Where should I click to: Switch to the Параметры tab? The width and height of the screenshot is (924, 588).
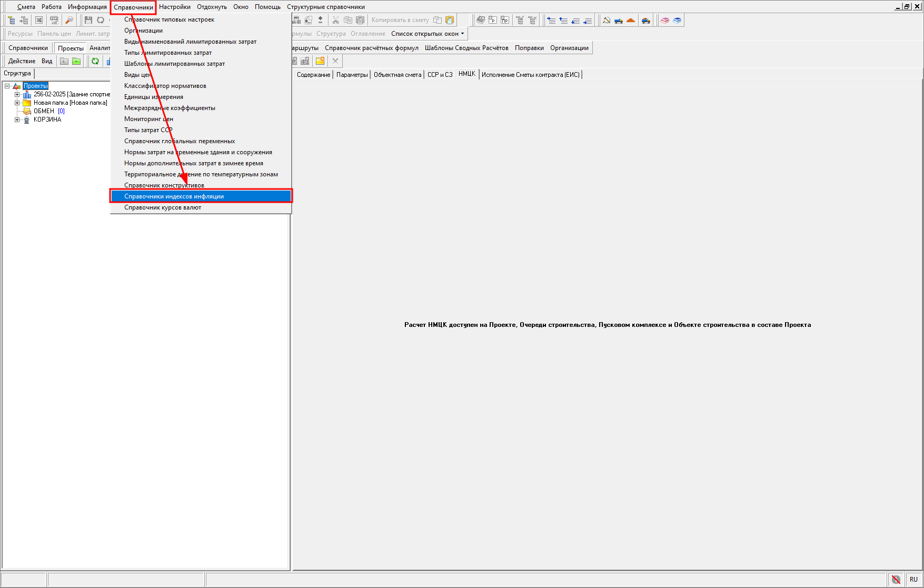pyautogui.click(x=352, y=75)
